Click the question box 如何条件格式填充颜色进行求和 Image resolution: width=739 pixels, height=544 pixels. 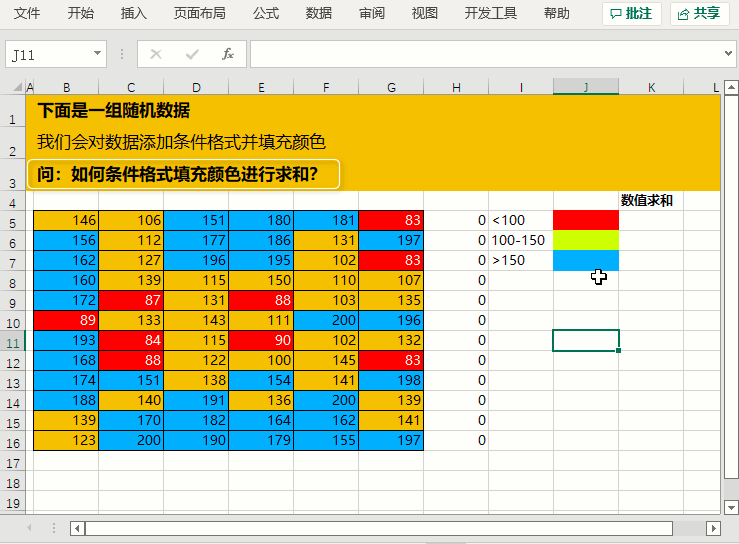tap(183, 174)
